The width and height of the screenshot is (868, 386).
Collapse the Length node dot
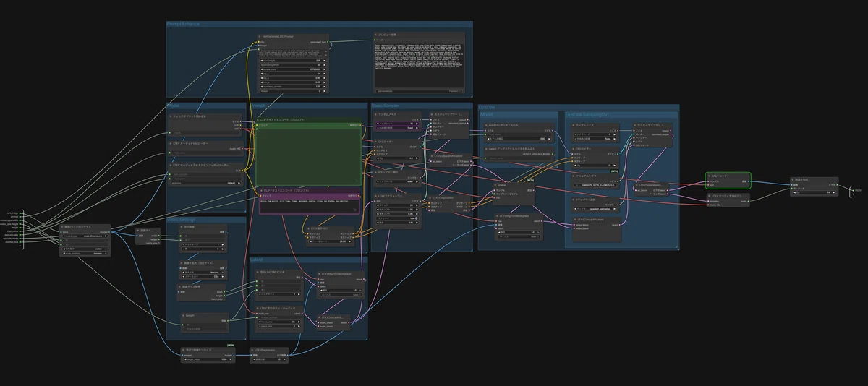click(184, 316)
